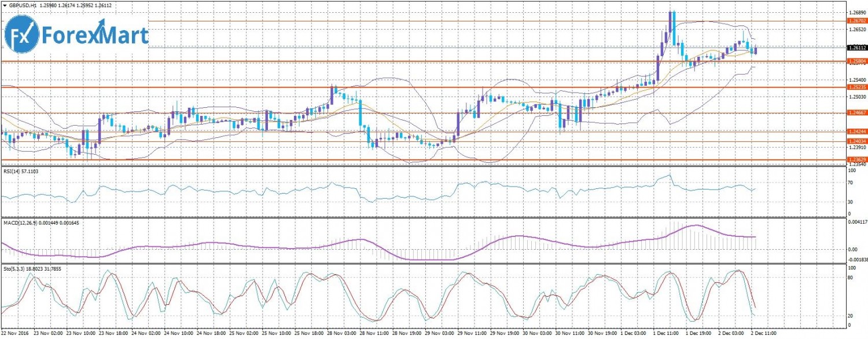Click the current price label 1.26112
Screen dimensions: 868x339
tap(856, 48)
